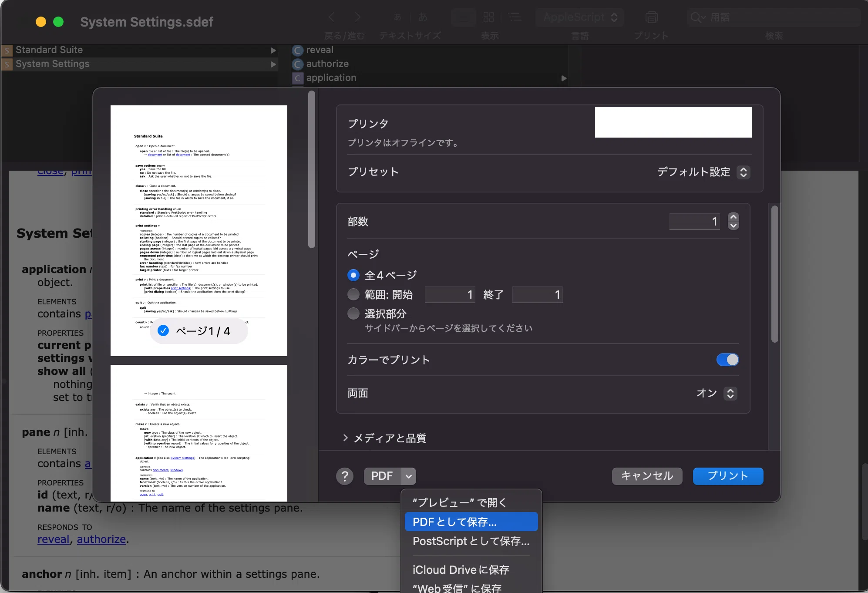Click the System Settings suite S icon
The height and width of the screenshot is (593, 868).
pyautogui.click(x=7, y=64)
